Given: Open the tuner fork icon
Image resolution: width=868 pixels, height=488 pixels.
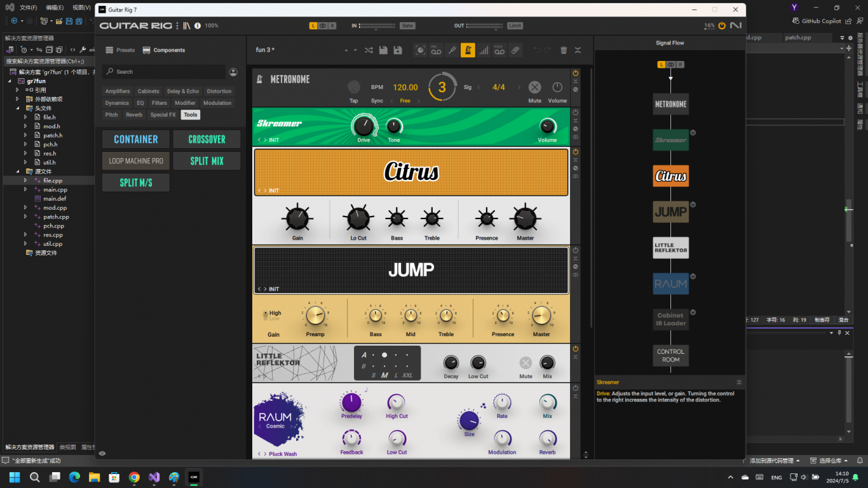Looking at the screenshot, I should pyautogui.click(x=452, y=50).
